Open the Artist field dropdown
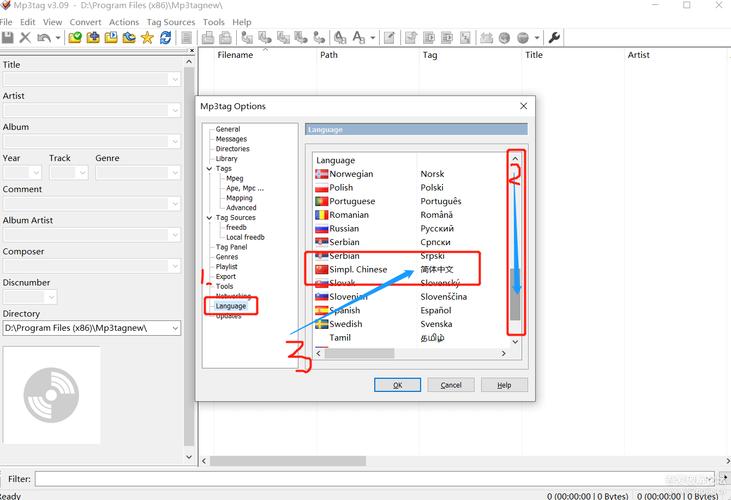This screenshot has height=500, width=731. pos(175,110)
